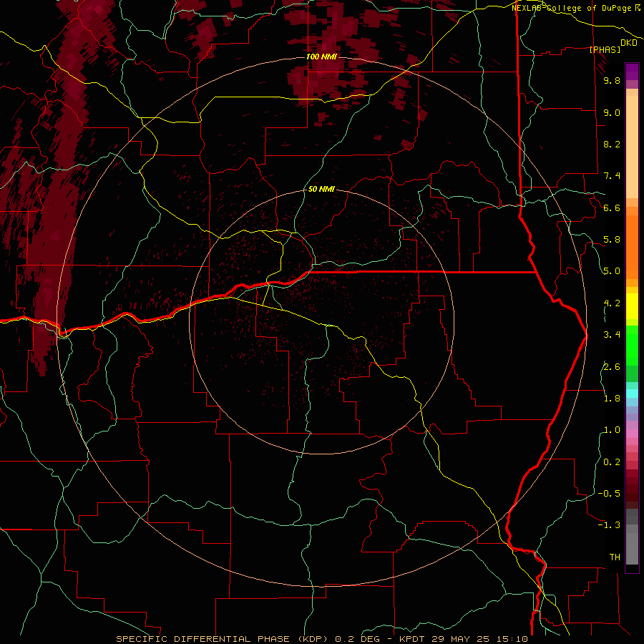Viewport: 644px width, 644px height.
Task: Click the 1.8 legend value
Action: point(612,399)
